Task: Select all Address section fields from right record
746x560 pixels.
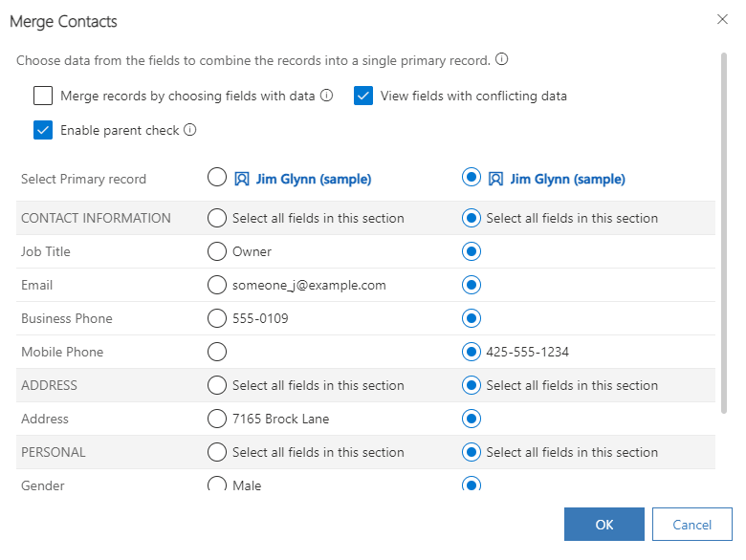Action: point(471,385)
